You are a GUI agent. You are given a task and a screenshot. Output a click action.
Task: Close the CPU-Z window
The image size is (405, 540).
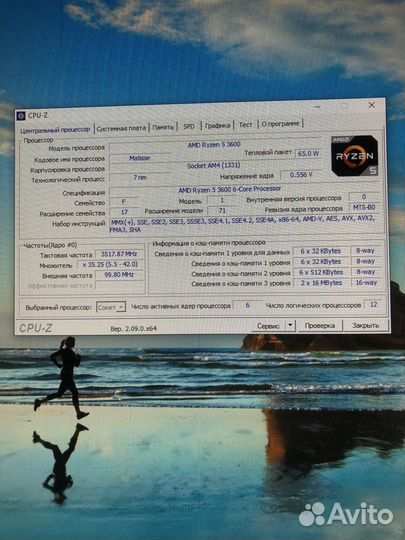[x=372, y=105]
